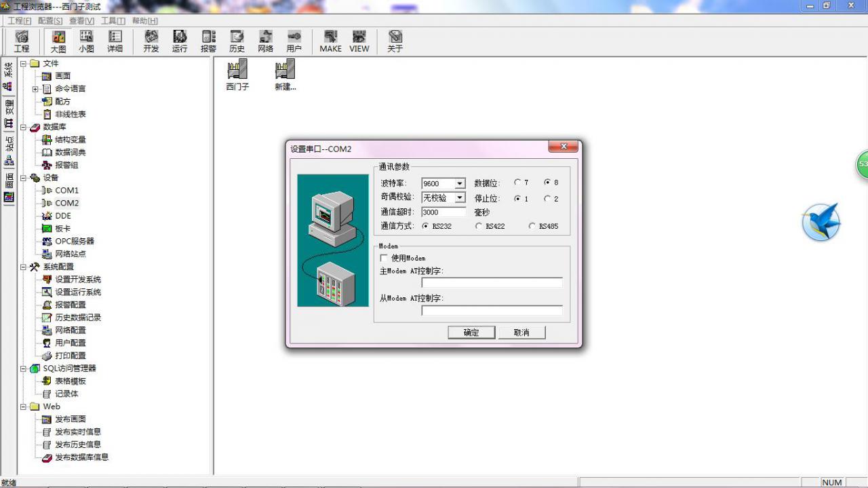The width and height of the screenshot is (868, 488).
Task: Open 数据词典 data dictionary node
Action: pyautogui.click(x=70, y=152)
